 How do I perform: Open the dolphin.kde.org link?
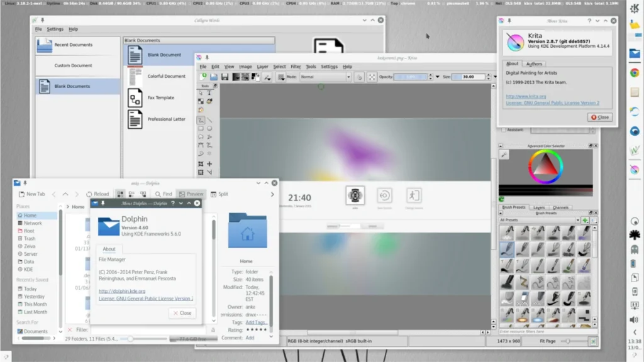click(x=122, y=291)
